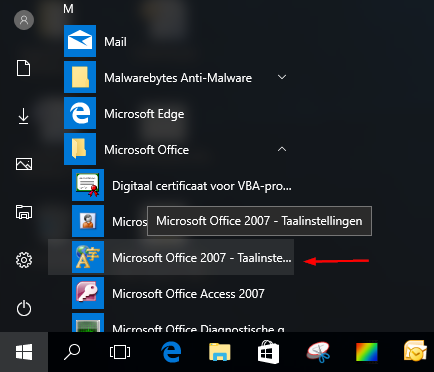Screen dimensions: 434x372
Task: Open Microsoft Store from taskbar
Action: (269, 352)
